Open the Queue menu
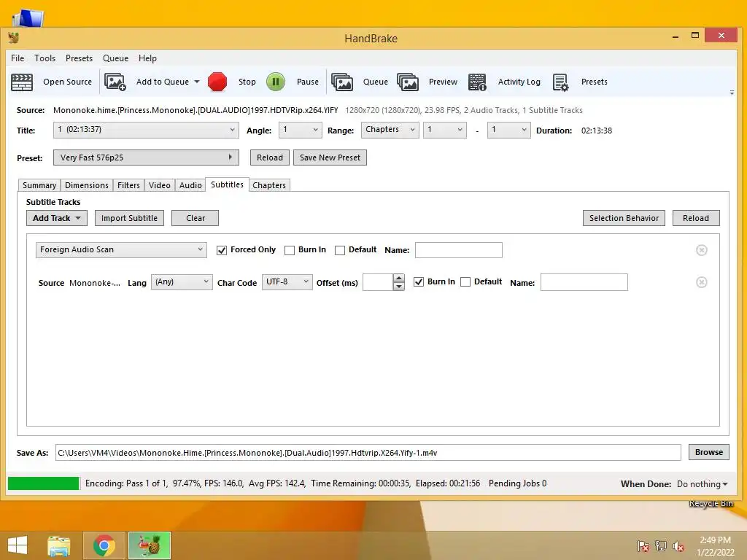The image size is (747, 560). point(116,58)
